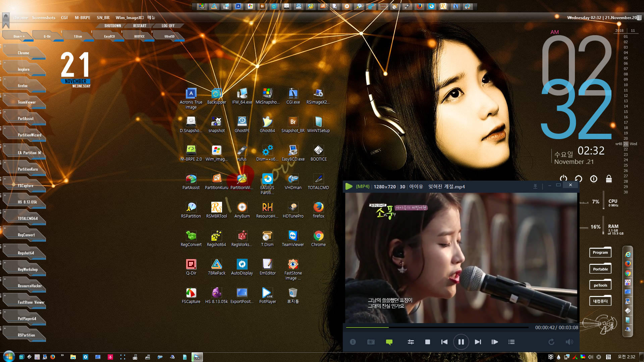Click the LOG OFF button
Viewport: 644px width, 362px height.
coord(168,26)
